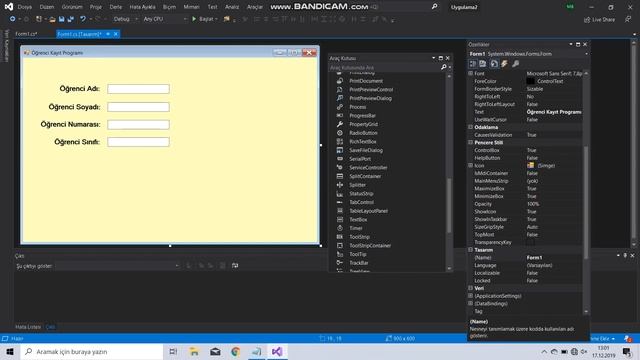Screen dimensions: 640x360
Task: Open Property Pages wrench icon
Action: point(516,64)
